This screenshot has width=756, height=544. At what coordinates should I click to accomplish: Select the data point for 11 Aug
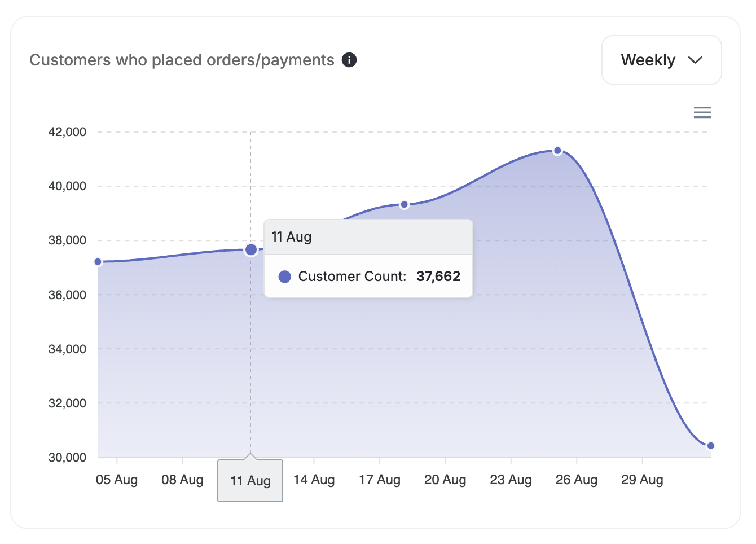[250, 248]
